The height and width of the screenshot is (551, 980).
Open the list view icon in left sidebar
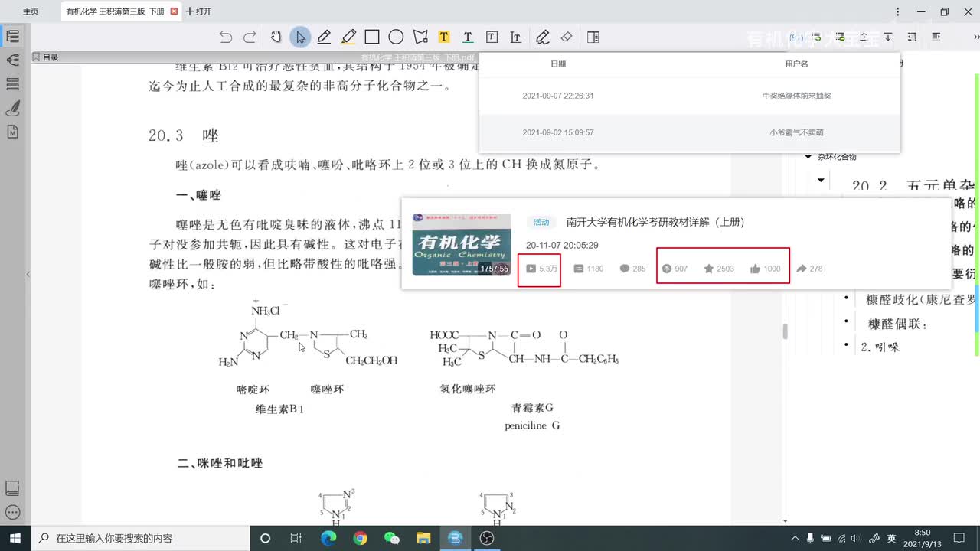coord(12,84)
